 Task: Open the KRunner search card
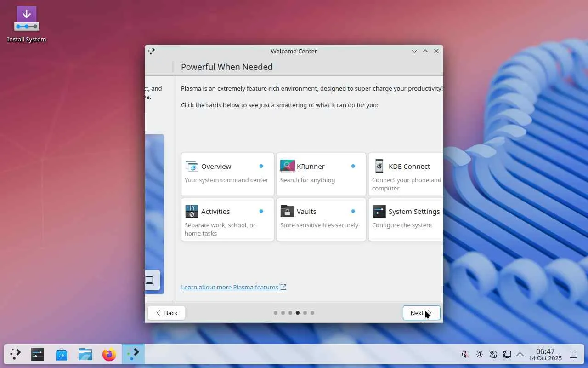click(x=321, y=174)
